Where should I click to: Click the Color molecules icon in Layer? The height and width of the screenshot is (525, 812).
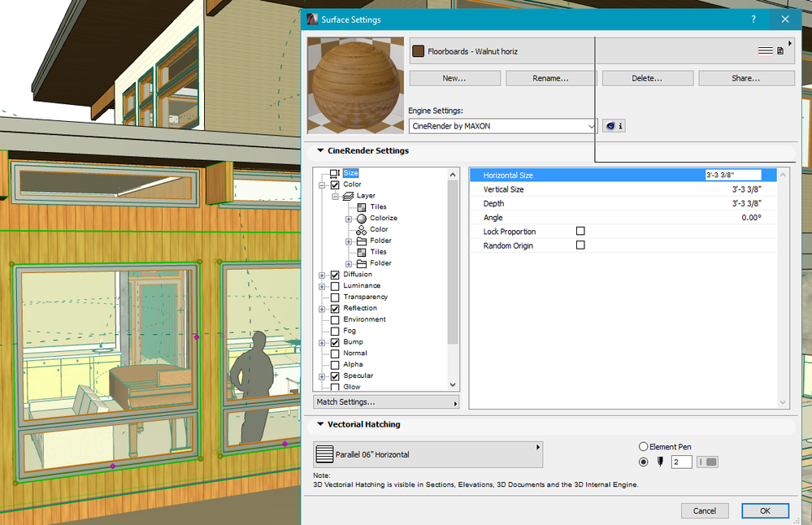pos(361,230)
